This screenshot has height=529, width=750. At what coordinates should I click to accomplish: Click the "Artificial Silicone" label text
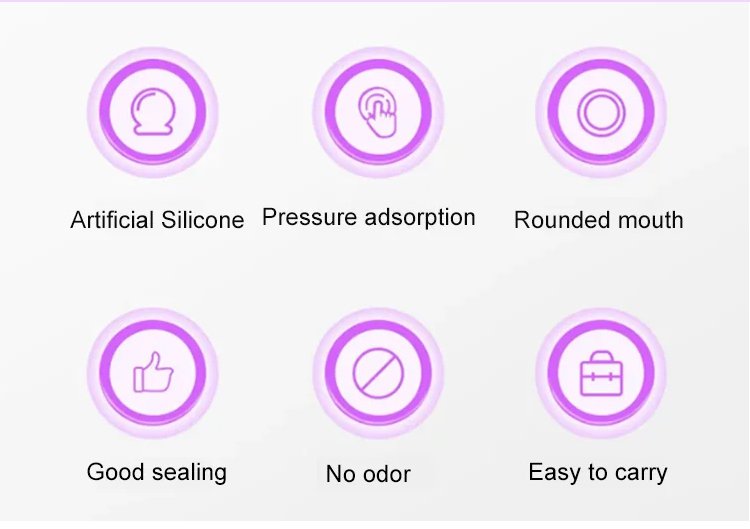(157, 220)
